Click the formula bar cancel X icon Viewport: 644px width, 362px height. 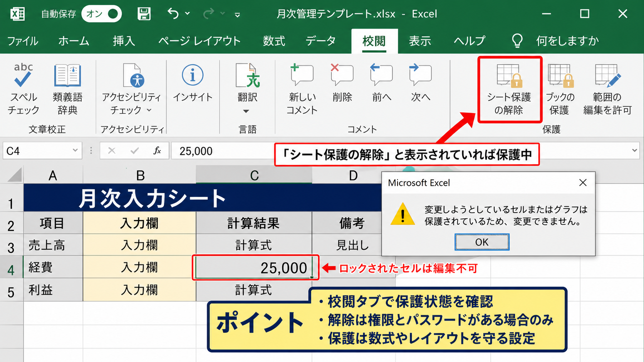[112, 150]
